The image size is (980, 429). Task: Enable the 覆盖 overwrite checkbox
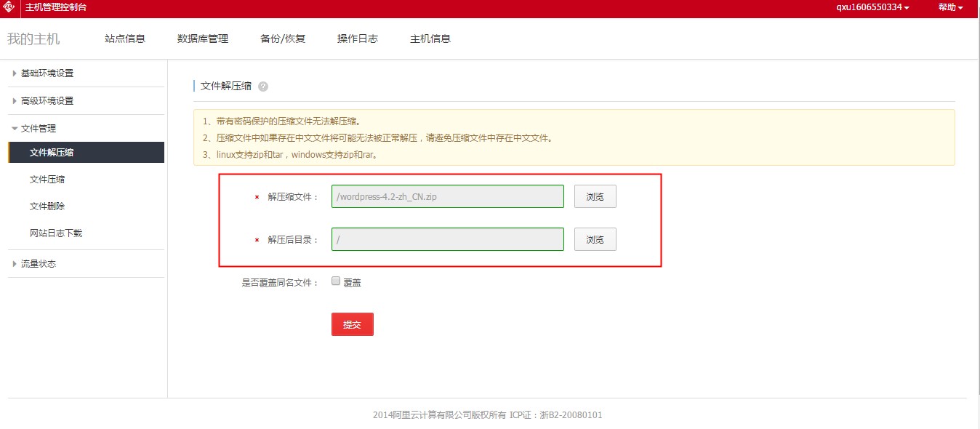tap(336, 281)
